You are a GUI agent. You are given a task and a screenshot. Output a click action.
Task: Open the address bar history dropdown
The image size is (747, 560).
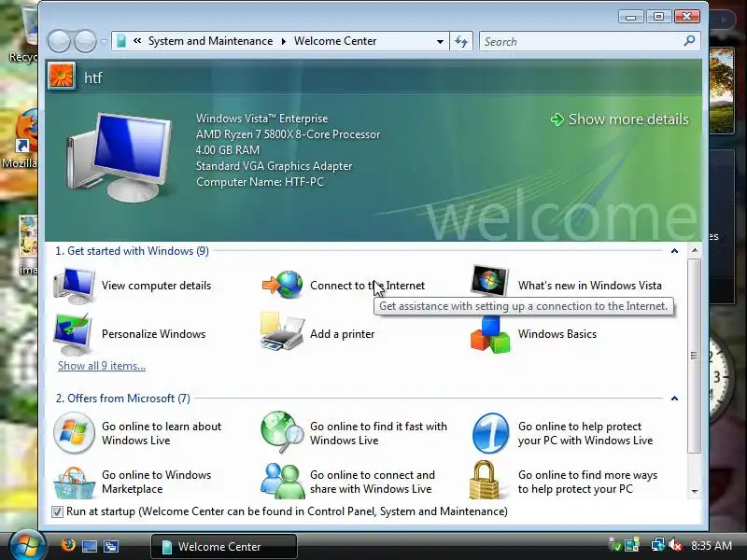[440, 41]
